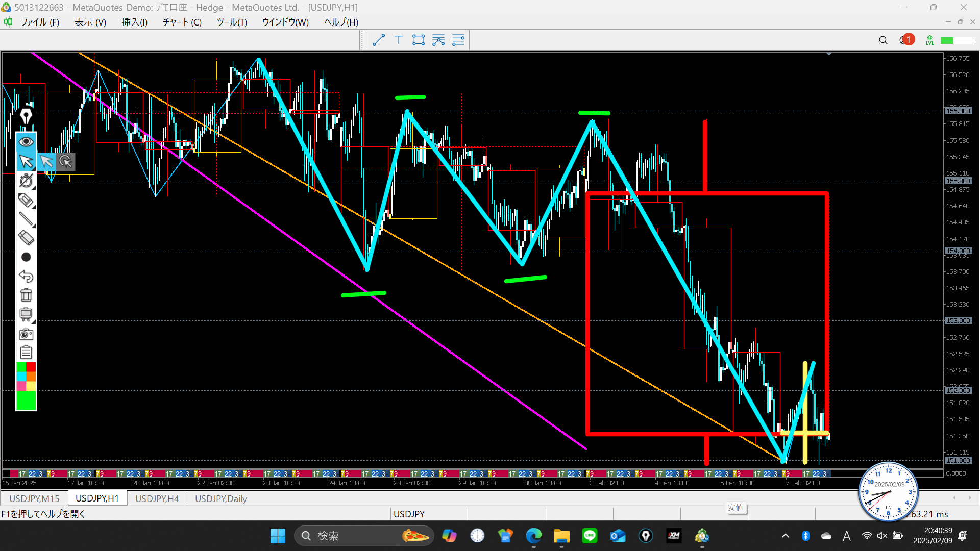
Task: Open the MetaTrader icon in the taskbar
Action: (702, 536)
